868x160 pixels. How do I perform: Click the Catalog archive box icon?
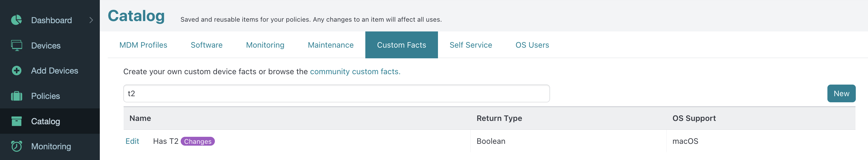16,121
